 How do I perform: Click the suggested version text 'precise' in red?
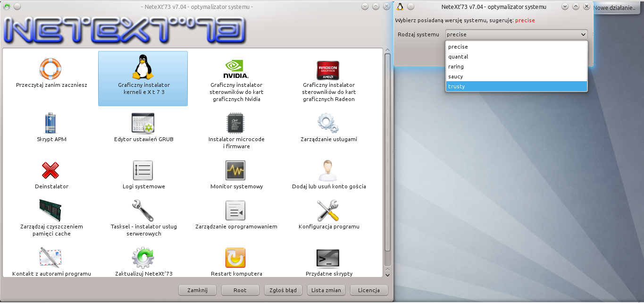click(525, 20)
